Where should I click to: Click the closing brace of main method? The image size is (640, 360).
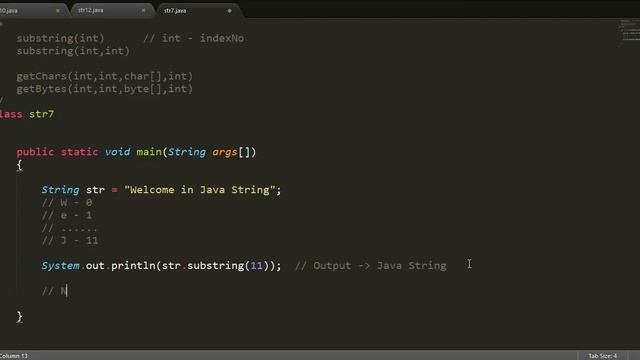click(x=20, y=317)
